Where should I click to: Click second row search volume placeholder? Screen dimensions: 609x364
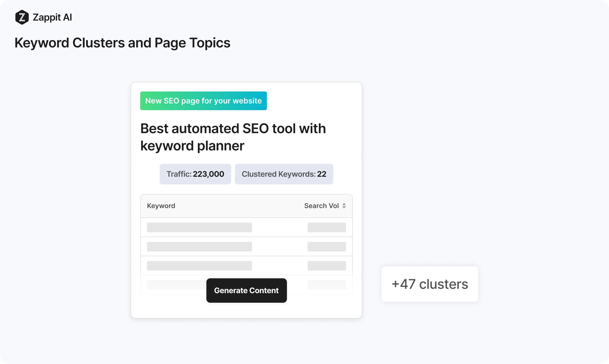tap(326, 246)
